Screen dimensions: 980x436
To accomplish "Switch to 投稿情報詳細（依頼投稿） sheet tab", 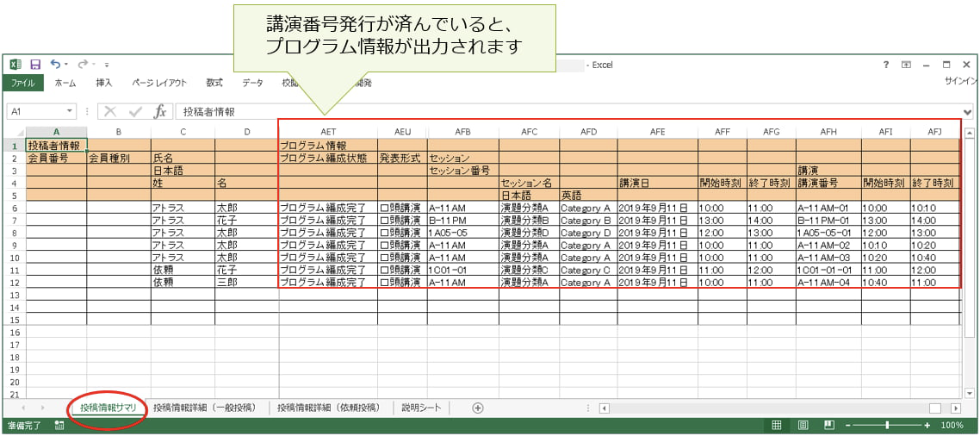I will [x=329, y=408].
